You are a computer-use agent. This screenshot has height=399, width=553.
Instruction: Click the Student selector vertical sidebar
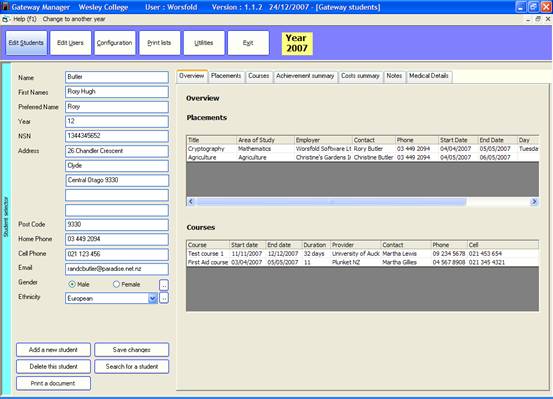pos(6,229)
